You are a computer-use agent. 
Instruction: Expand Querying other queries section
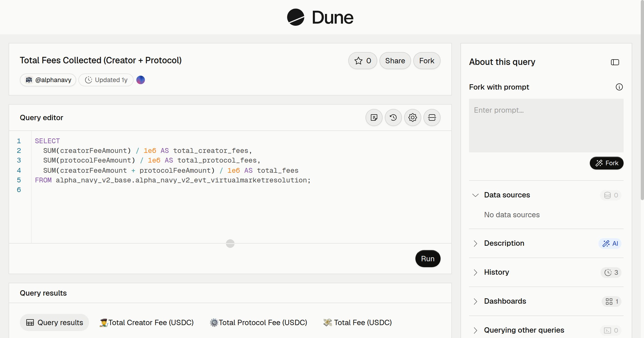(x=475, y=330)
